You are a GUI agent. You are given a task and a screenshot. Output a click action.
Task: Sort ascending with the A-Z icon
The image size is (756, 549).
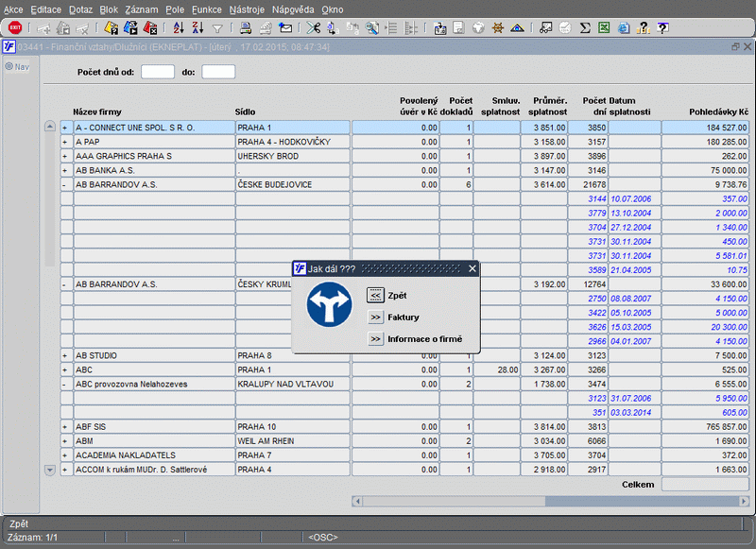pos(179,28)
